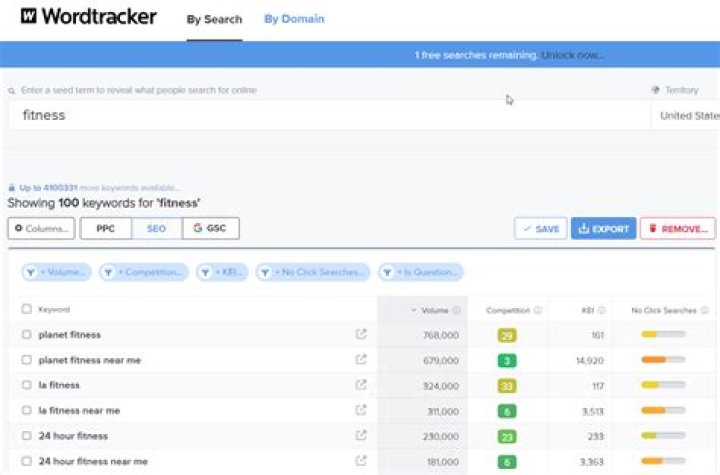This screenshot has height=475, width=720.
Task: Select the PPC view tab
Action: pyautogui.click(x=106, y=228)
